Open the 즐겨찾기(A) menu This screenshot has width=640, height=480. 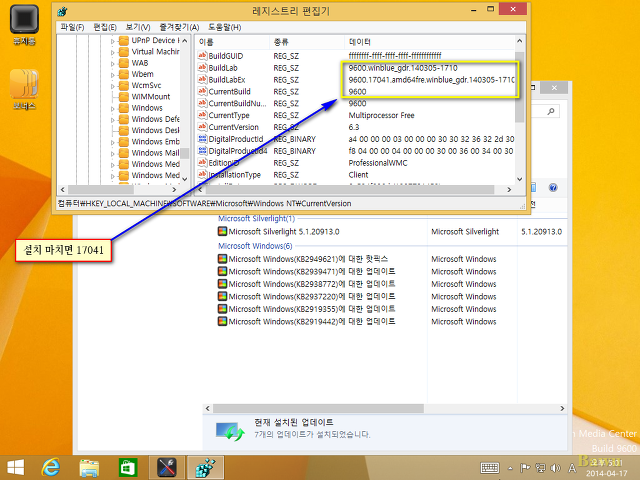(x=179, y=27)
